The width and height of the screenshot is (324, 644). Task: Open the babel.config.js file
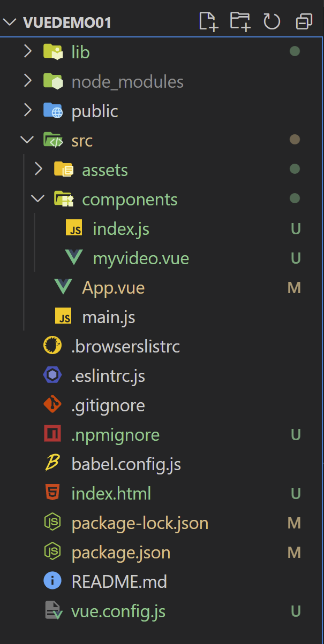tap(126, 464)
